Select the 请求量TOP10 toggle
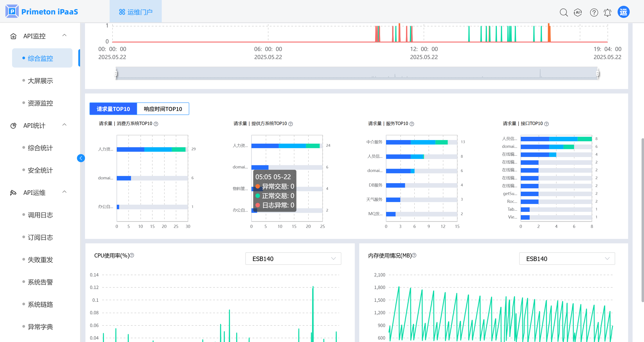This screenshot has width=644, height=342. (x=113, y=109)
